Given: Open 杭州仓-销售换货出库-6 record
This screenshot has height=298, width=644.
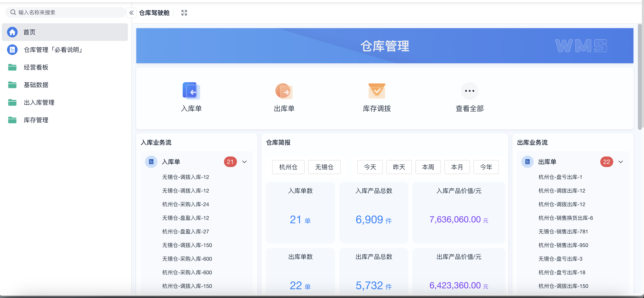Looking at the screenshot, I should pyautogui.click(x=566, y=218).
